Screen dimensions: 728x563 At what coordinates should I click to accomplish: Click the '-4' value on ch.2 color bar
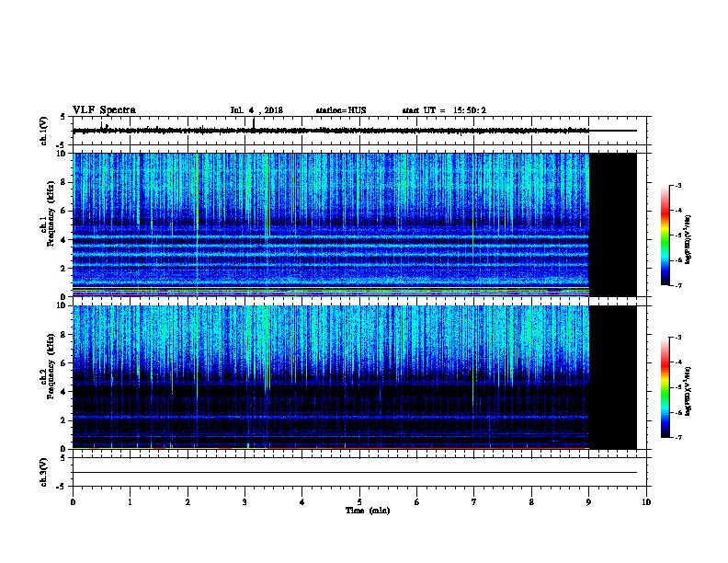(x=677, y=362)
